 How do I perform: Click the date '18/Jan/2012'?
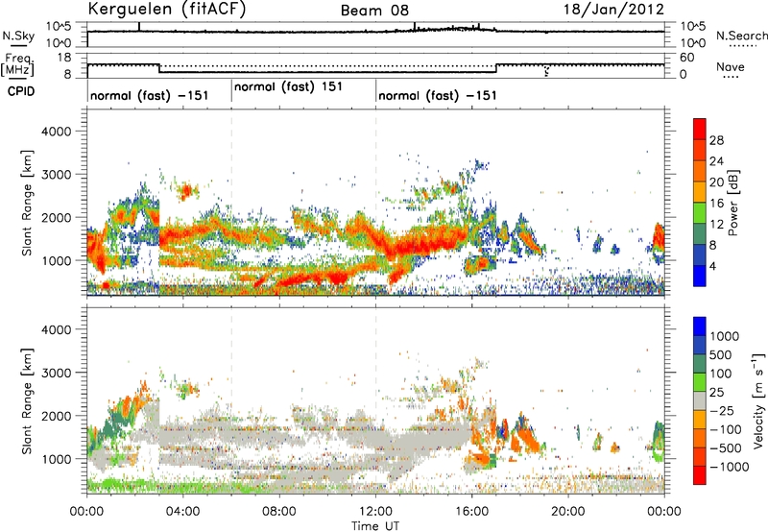point(613,10)
